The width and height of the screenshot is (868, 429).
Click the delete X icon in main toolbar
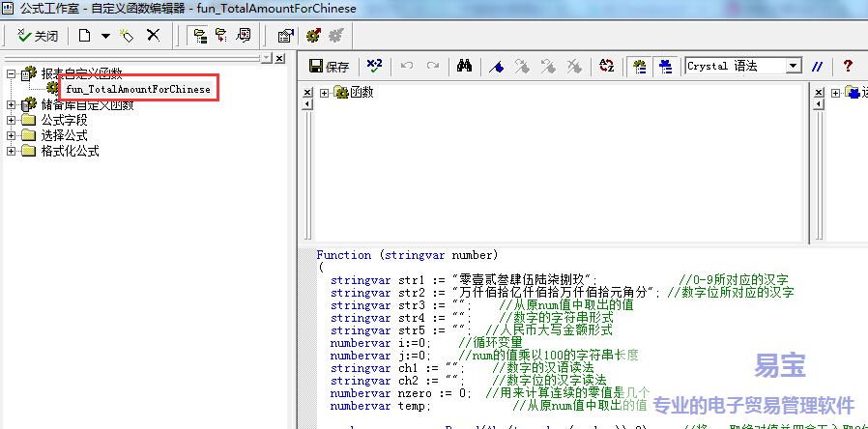pyautogui.click(x=153, y=36)
